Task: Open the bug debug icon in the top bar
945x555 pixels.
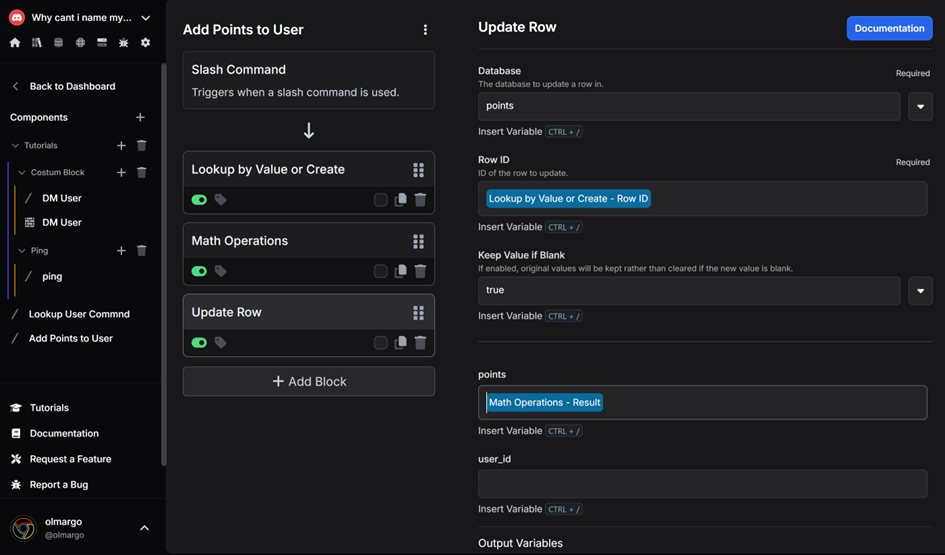Action: tap(124, 43)
